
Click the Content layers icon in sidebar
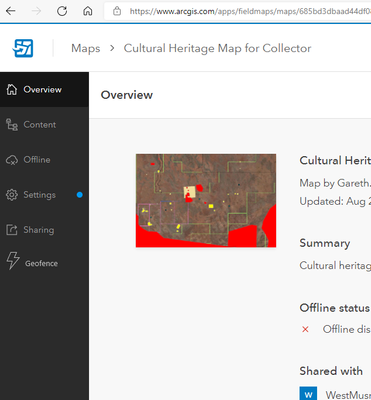pyautogui.click(x=12, y=125)
